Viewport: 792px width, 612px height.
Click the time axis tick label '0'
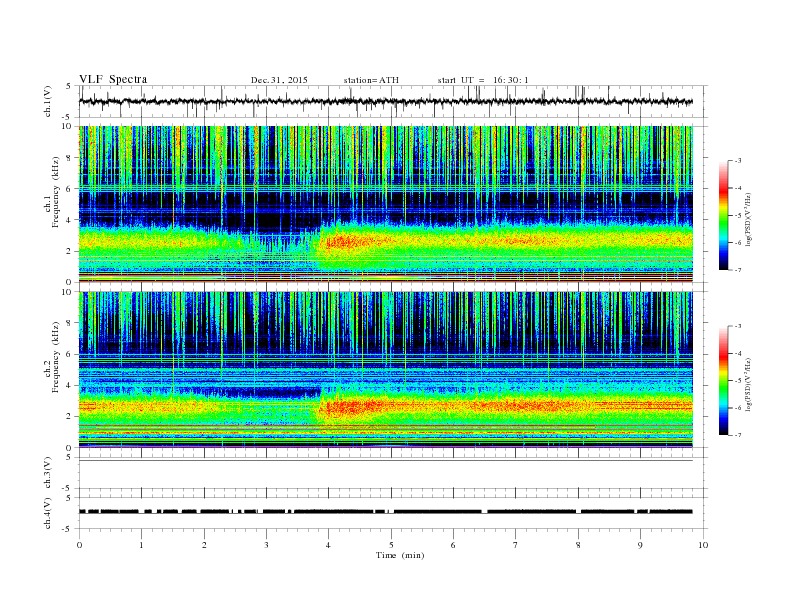(x=79, y=545)
